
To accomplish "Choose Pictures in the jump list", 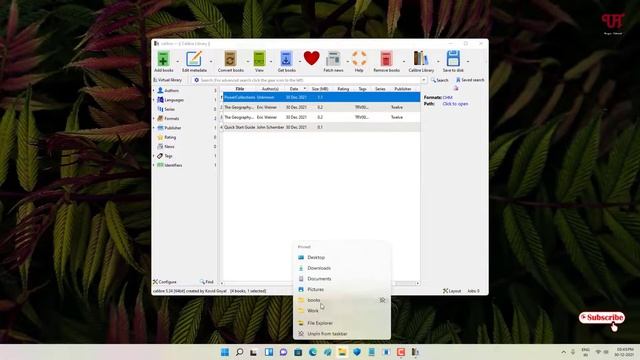I will pyautogui.click(x=342, y=289).
